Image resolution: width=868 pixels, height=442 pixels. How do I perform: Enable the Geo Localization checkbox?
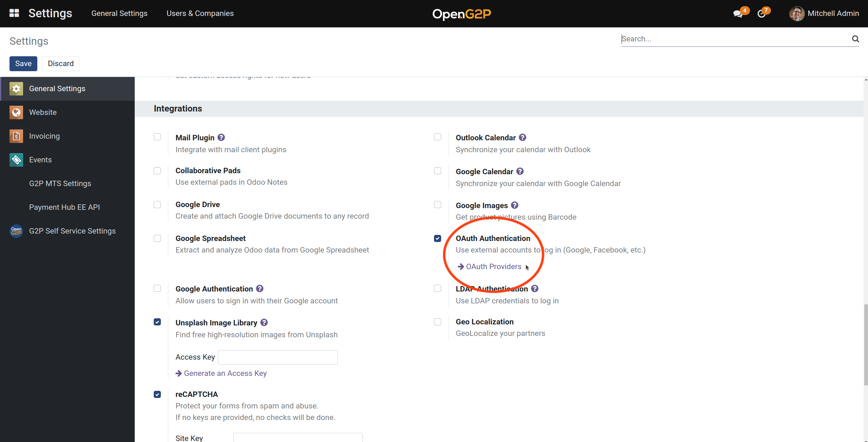tap(437, 322)
